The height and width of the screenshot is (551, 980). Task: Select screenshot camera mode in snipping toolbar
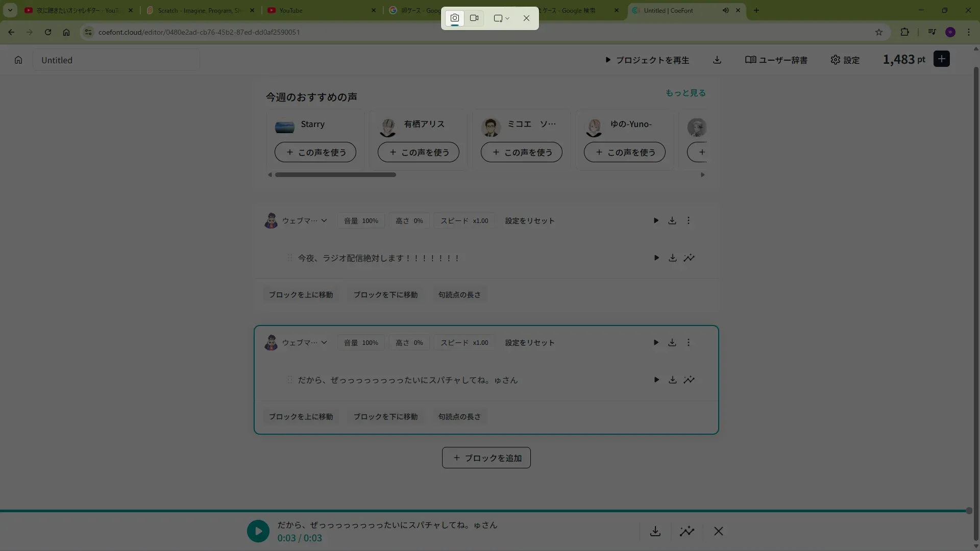click(454, 18)
